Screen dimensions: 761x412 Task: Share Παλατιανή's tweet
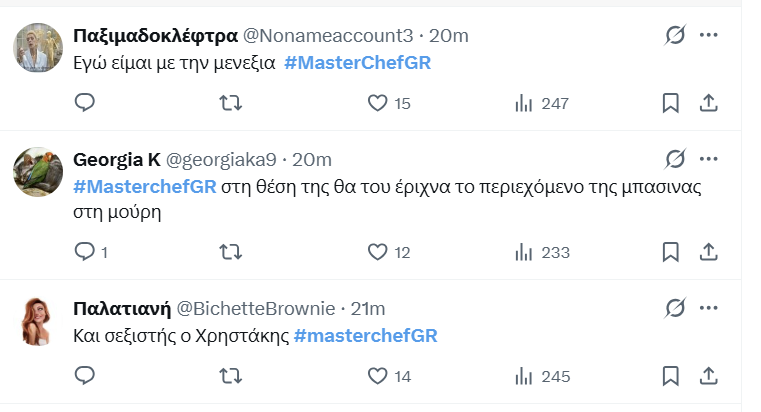[x=707, y=376]
